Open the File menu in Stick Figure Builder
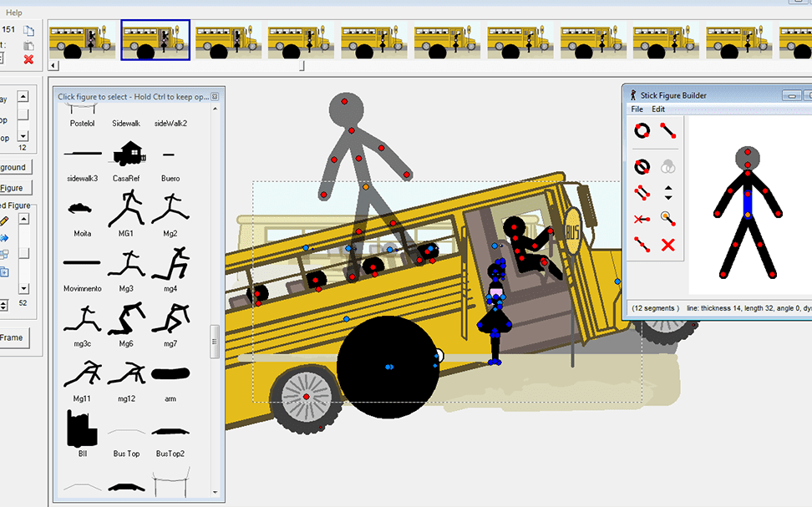The image size is (812, 507). tap(637, 109)
